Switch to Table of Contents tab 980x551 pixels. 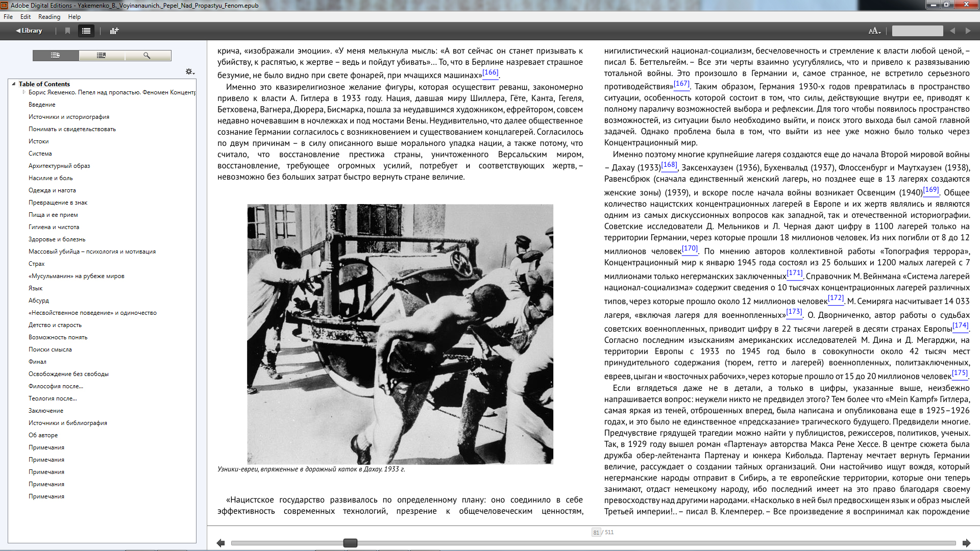tap(56, 55)
